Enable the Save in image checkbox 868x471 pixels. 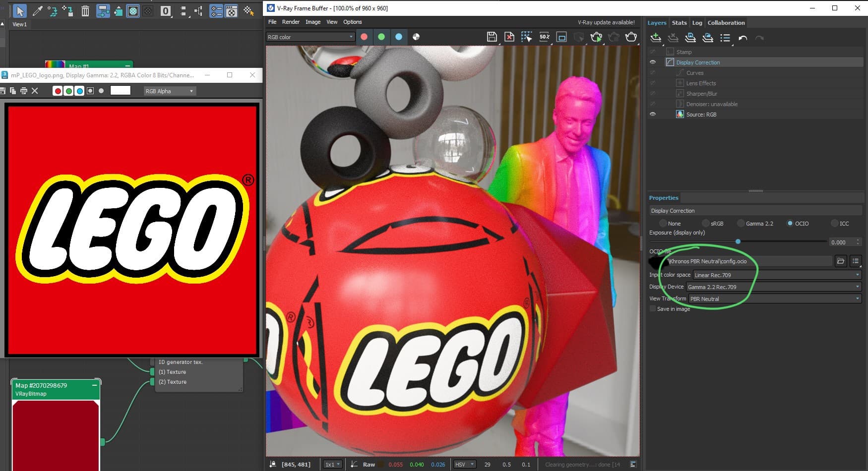(x=653, y=309)
